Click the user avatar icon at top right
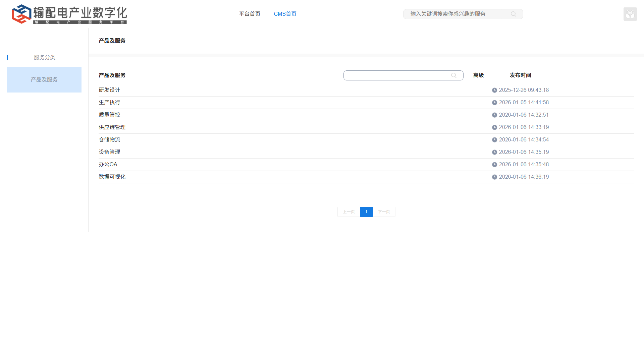644x362 pixels. [x=630, y=14]
